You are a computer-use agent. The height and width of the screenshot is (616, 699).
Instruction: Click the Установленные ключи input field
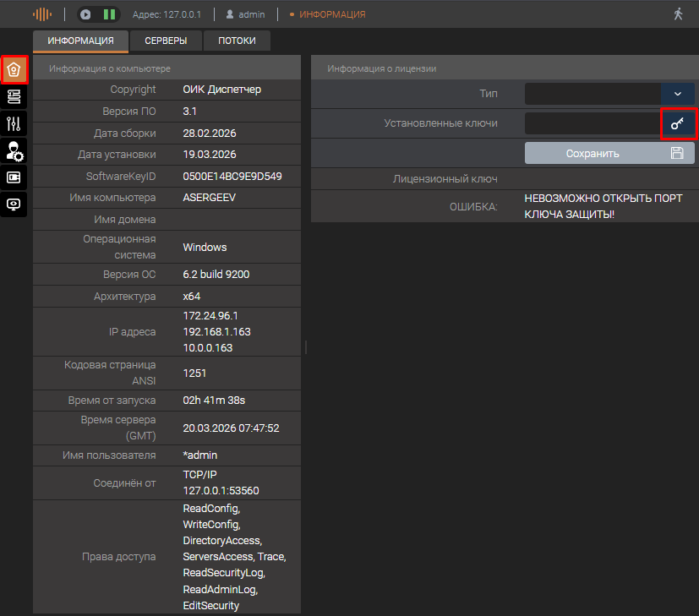pos(592,123)
